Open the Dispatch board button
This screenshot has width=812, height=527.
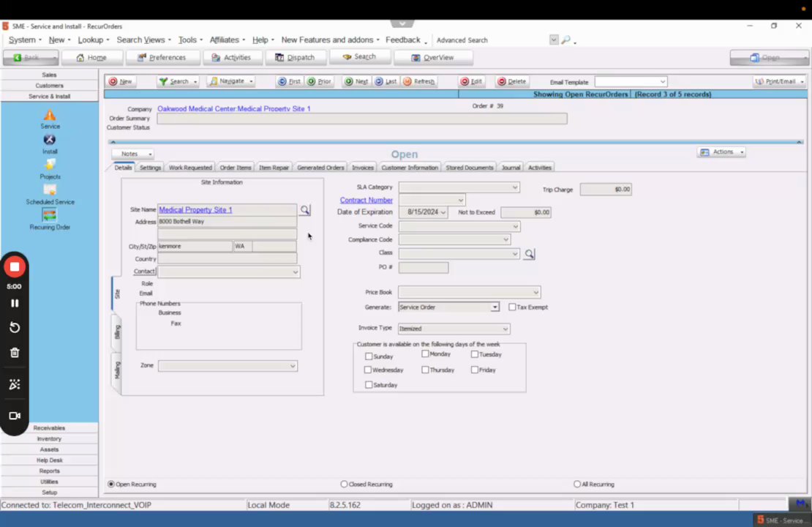click(x=296, y=58)
